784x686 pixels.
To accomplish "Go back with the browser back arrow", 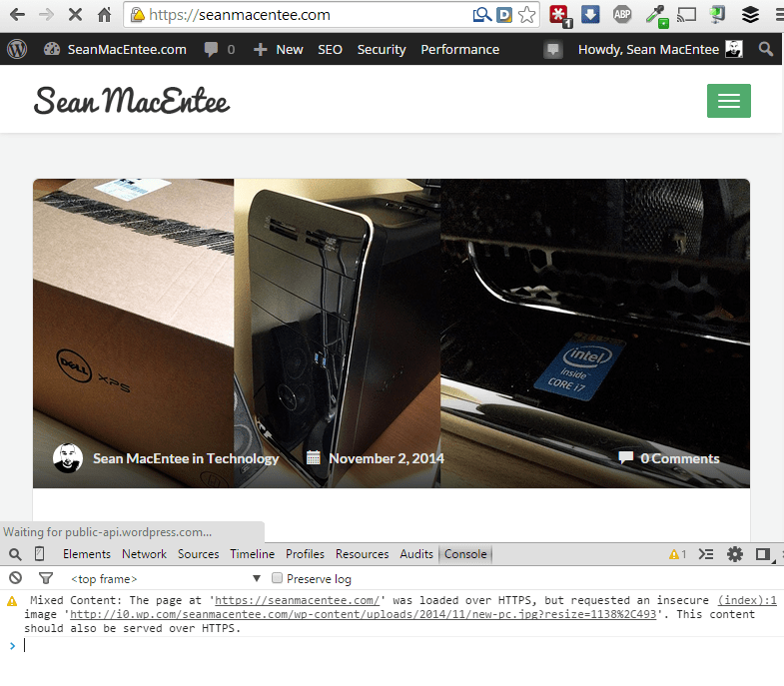I will 17,15.
